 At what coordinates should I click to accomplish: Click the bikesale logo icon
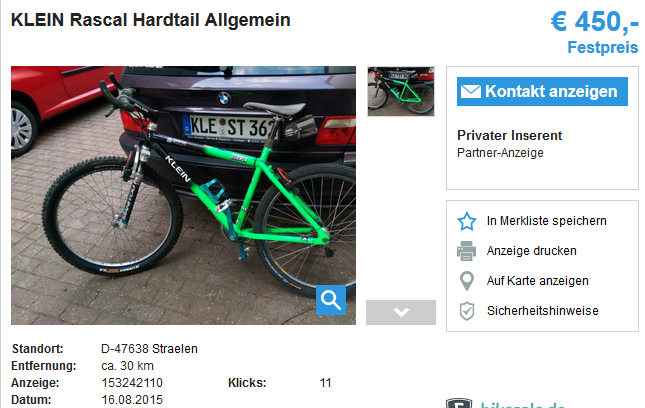pyautogui.click(x=459, y=403)
